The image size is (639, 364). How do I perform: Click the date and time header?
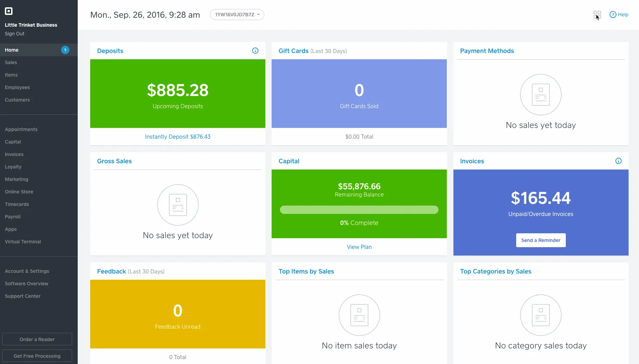pyautogui.click(x=145, y=15)
